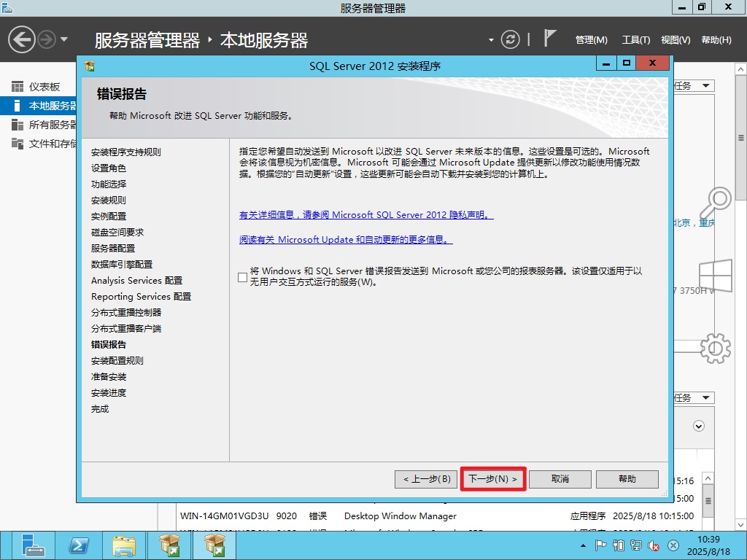Click the magnifier icon in Server Manager
Image resolution: width=747 pixels, height=560 pixels.
(x=715, y=203)
